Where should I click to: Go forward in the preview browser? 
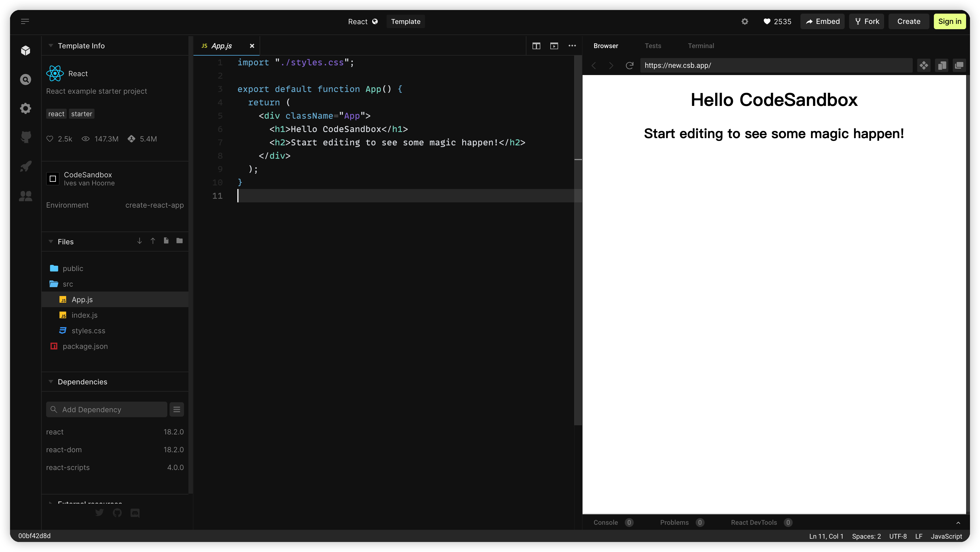(611, 65)
